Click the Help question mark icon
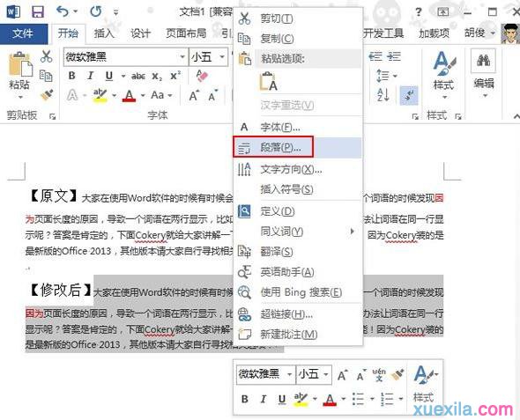The image size is (520, 420). tap(419, 12)
